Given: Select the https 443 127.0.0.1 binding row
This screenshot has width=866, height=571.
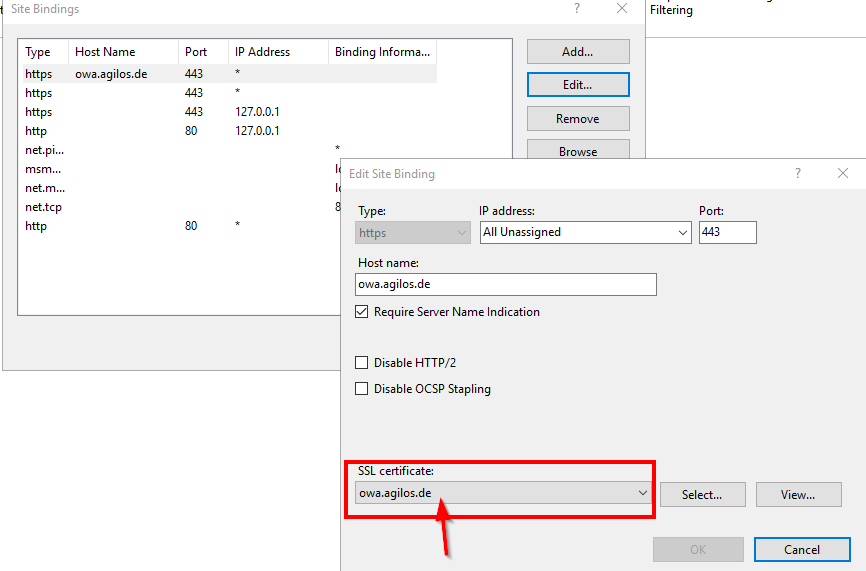Looking at the screenshot, I should 228,112.
